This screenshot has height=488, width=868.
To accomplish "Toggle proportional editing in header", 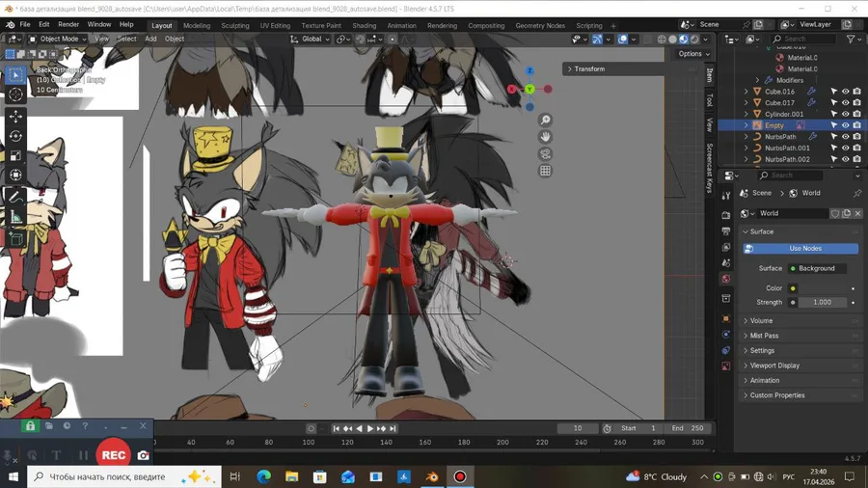I will (392, 40).
